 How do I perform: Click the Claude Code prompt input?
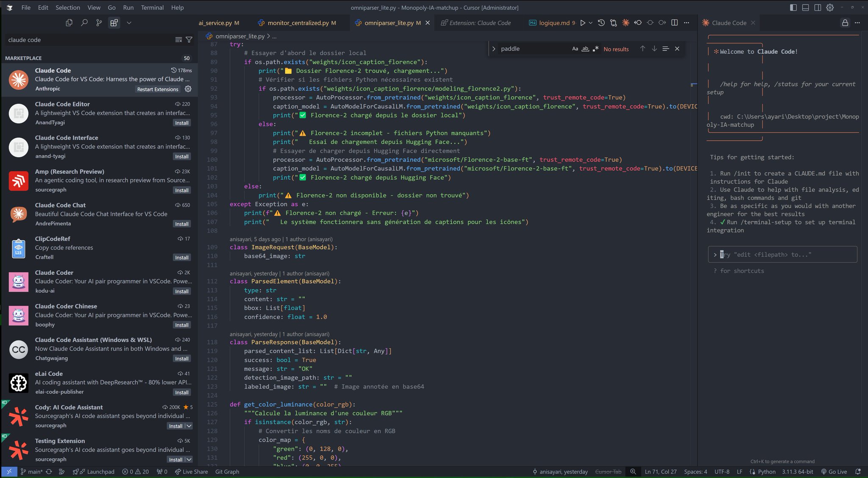tap(782, 254)
